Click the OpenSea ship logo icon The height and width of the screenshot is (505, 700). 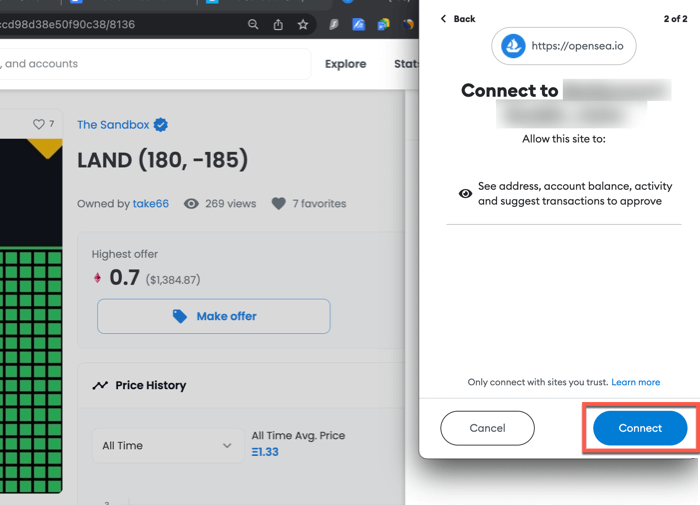click(x=513, y=46)
